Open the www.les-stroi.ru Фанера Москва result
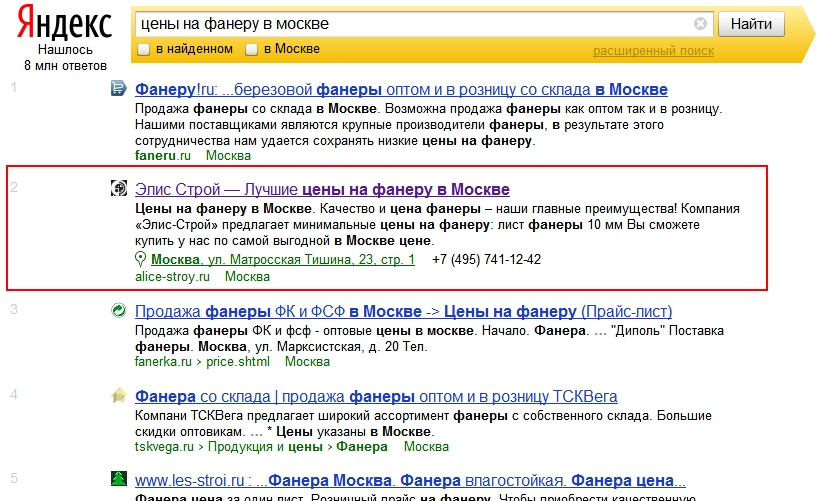The width and height of the screenshot is (819, 501). coord(410,480)
